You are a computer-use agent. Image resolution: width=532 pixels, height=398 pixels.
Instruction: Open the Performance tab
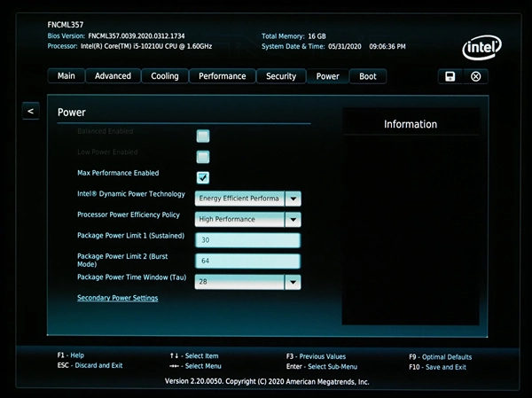coord(223,76)
